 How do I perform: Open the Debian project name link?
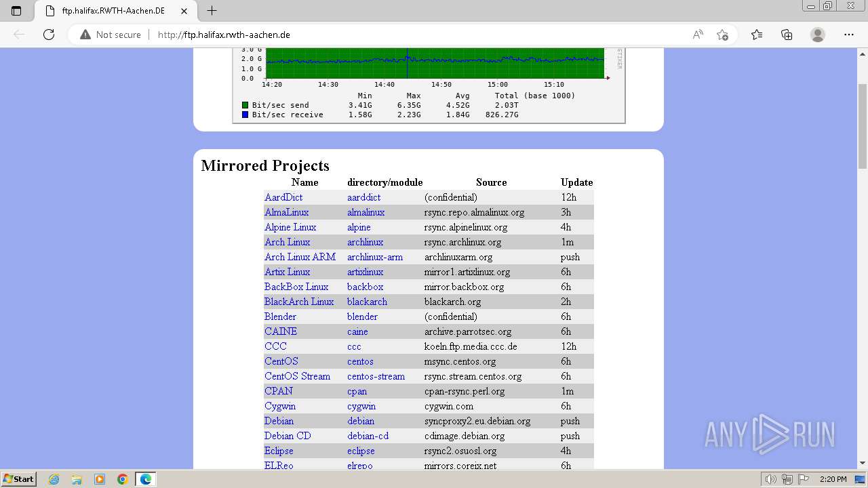click(279, 421)
